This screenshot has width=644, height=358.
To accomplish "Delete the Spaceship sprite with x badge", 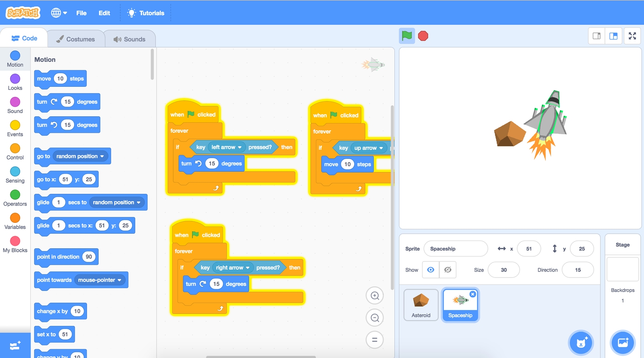I will (x=473, y=294).
